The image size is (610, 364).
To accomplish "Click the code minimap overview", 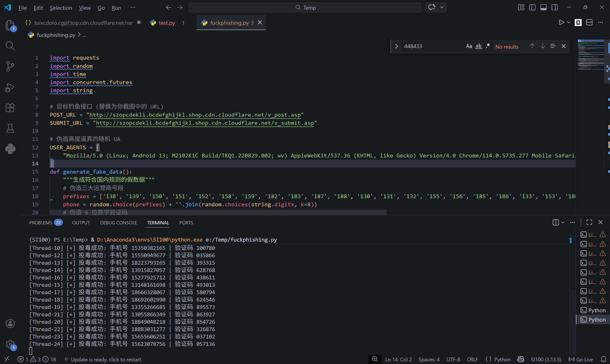I will pos(591,55).
